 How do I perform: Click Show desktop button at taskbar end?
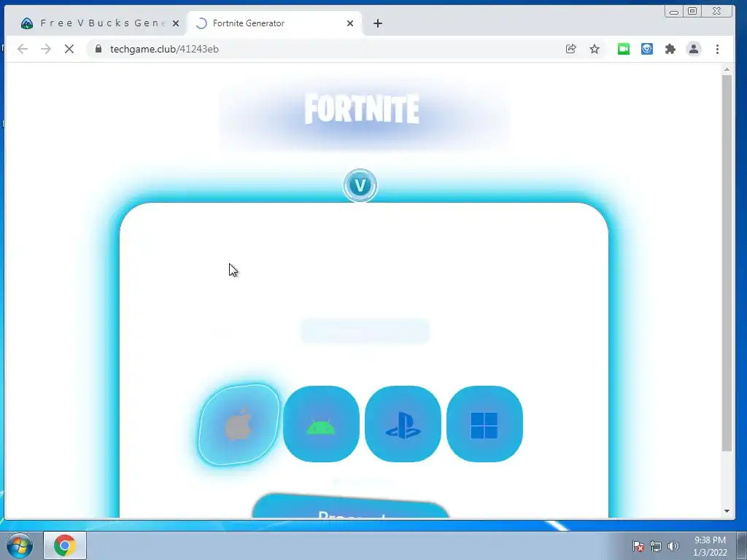pyautogui.click(x=742, y=545)
